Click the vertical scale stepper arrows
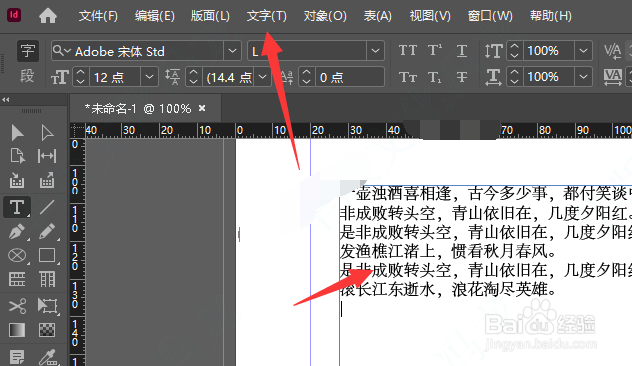This screenshot has width=632, height=366. coord(514,51)
